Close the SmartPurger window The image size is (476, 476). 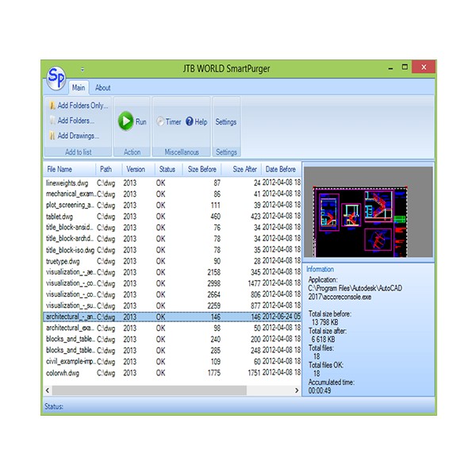pyautogui.click(x=424, y=67)
